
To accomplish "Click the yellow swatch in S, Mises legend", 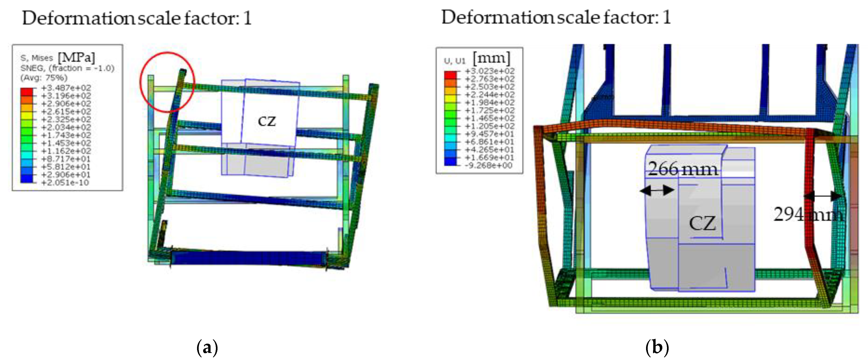I will (27, 115).
